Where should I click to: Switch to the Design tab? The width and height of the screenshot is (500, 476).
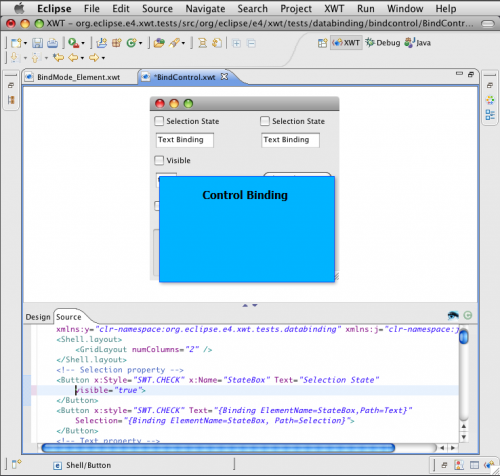pos(38,317)
